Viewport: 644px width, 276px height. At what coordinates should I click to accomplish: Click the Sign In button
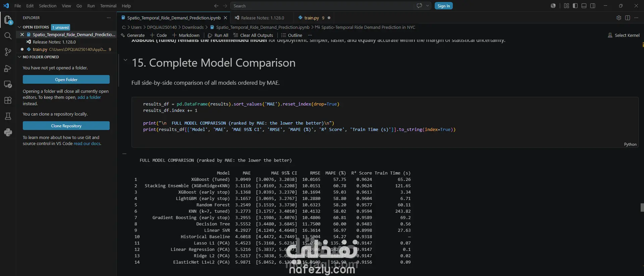click(x=443, y=6)
